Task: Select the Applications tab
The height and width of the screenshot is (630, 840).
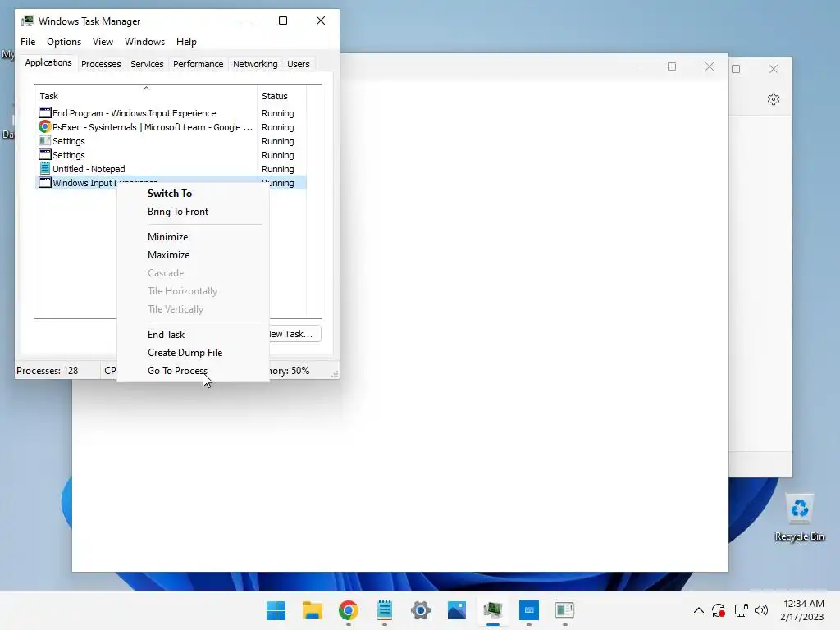Action: coord(48,62)
